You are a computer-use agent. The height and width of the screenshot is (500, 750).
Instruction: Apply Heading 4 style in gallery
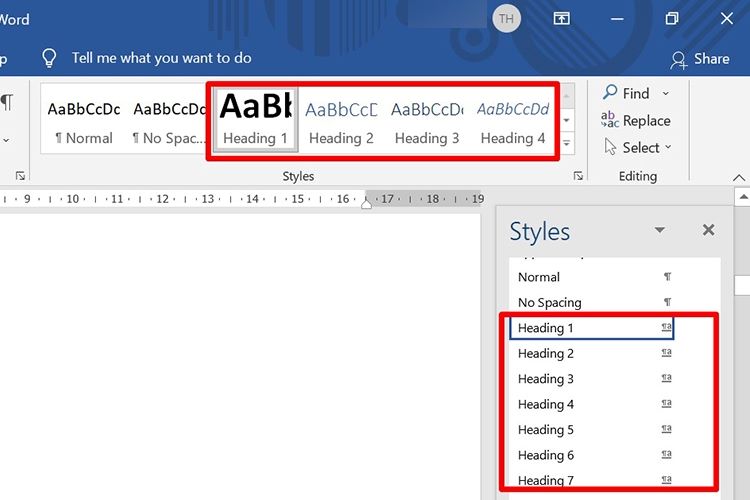tap(513, 119)
